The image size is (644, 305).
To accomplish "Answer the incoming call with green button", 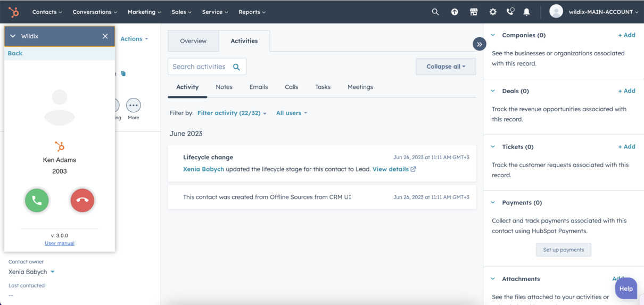I will (37, 201).
